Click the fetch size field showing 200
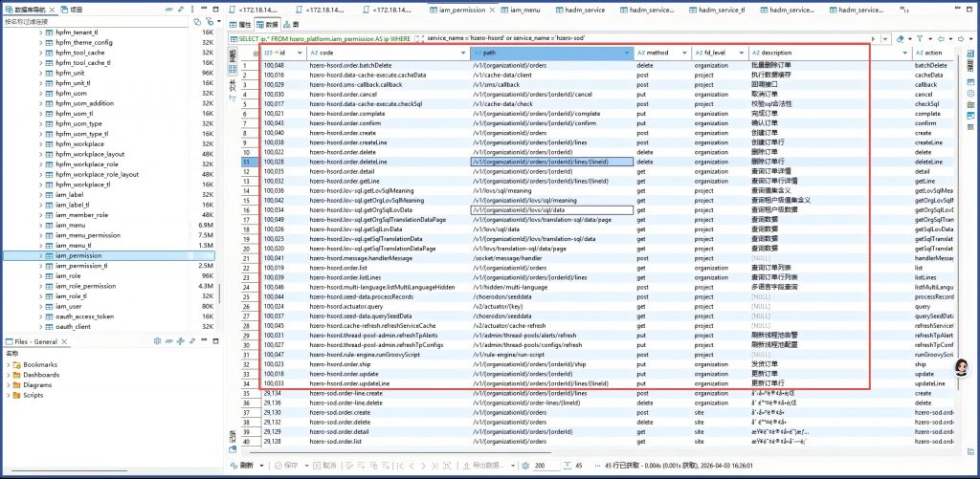The image size is (980, 479). [542, 465]
